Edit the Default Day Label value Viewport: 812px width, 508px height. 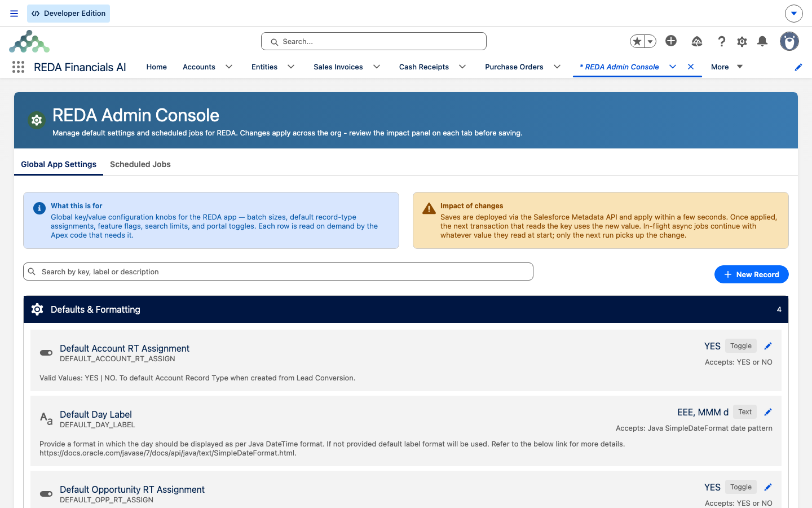[x=768, y=412]
